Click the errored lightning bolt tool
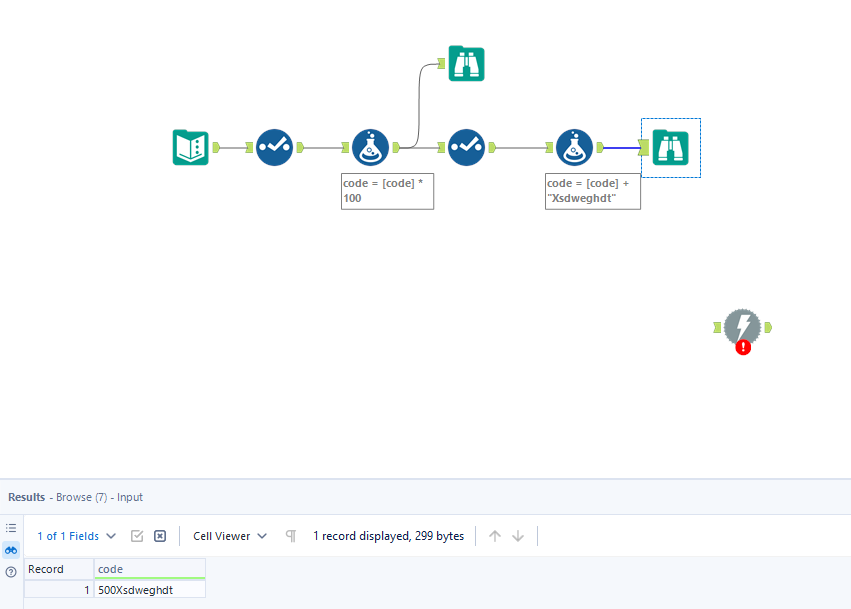The height and width of the screenshot is (609, 851). pos(742,327)
